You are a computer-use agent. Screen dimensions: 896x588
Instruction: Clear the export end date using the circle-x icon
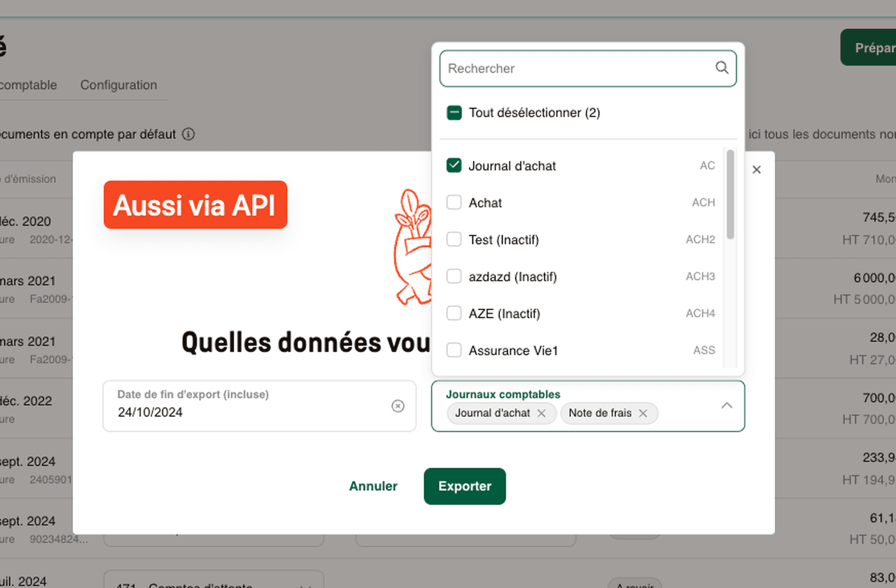click(398, 406)
